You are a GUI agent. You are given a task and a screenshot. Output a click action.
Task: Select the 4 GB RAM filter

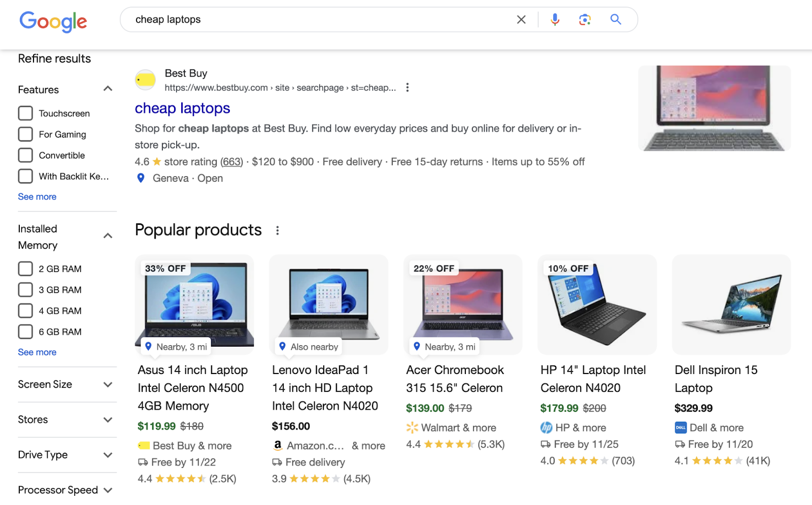tap(25, 310)
